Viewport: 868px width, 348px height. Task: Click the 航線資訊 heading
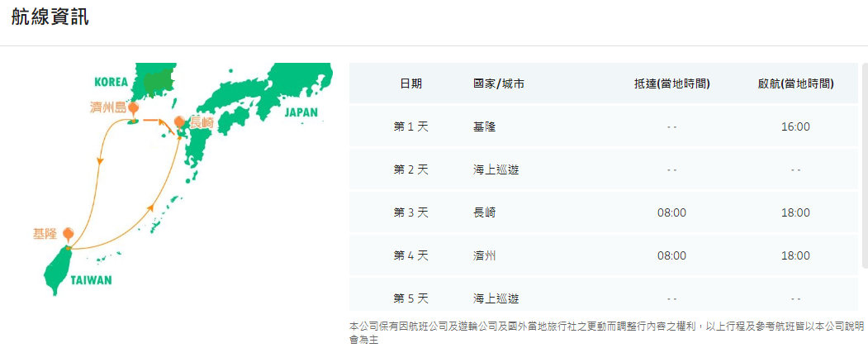click(x=50, y=17)
